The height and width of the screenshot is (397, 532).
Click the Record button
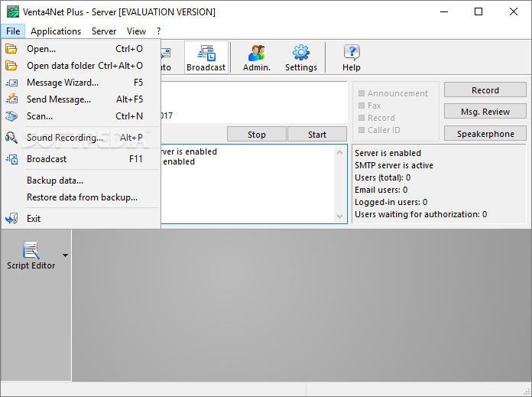[485, 90]
